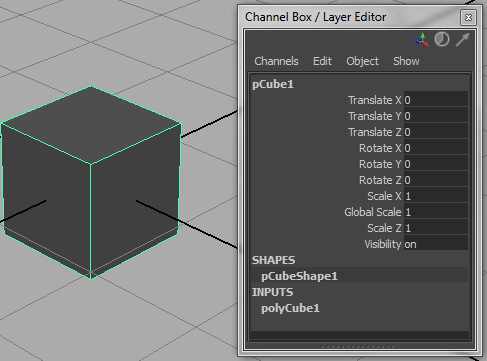The height and width of the screenshot is (361, 487).
Task: Select the Scale Z channel label
Action: pyautogui.click(x=384, y=228)
